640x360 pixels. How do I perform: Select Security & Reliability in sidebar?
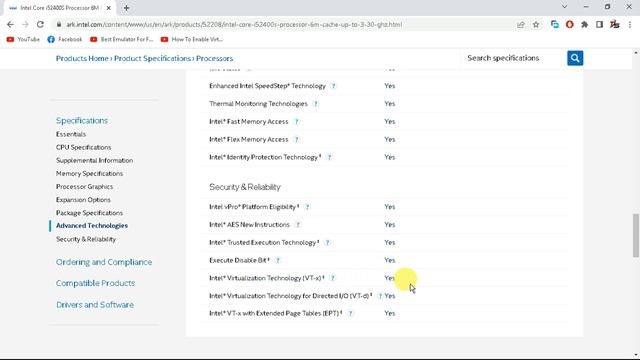pyautogui.click(x=86, y=239)
